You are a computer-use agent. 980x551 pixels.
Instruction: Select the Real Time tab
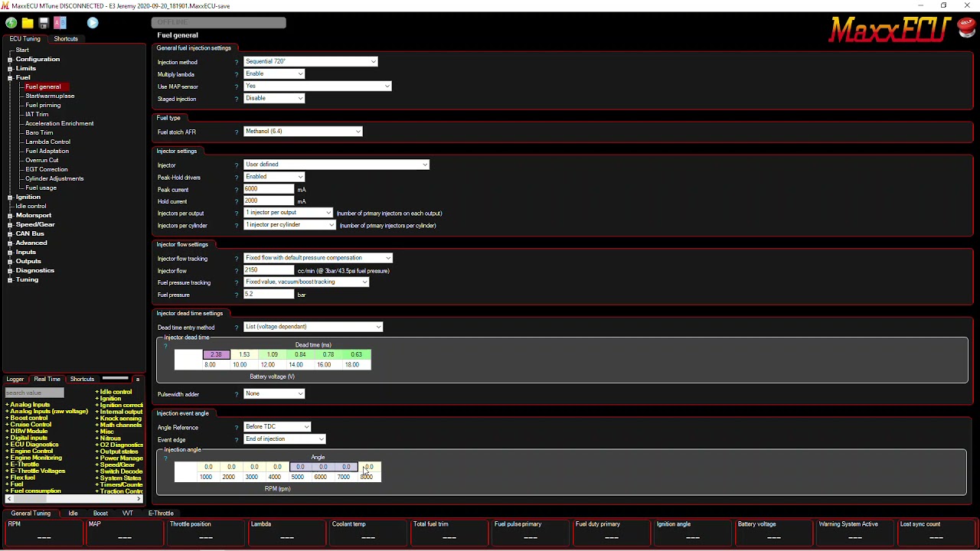pos(47,380)
